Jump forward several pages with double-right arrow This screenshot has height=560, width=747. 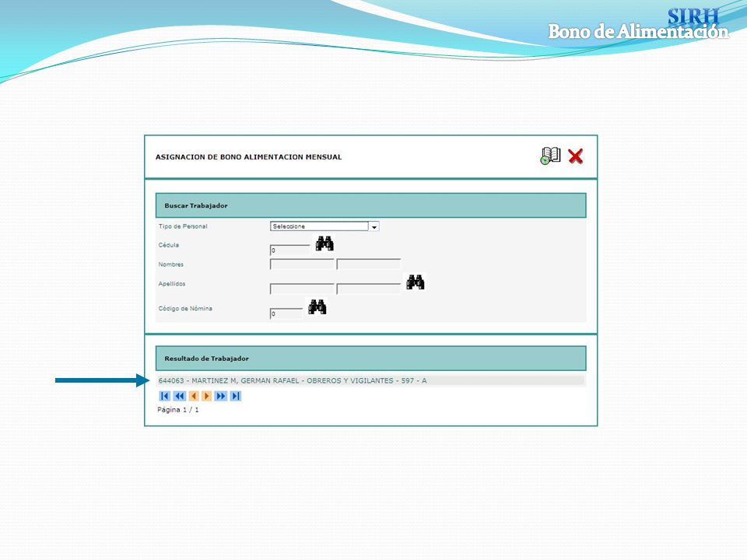pos(220,396)
